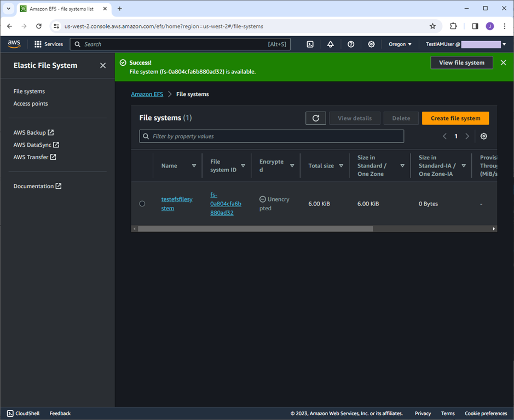Open Chrome three-dot menu

point(505,26)
